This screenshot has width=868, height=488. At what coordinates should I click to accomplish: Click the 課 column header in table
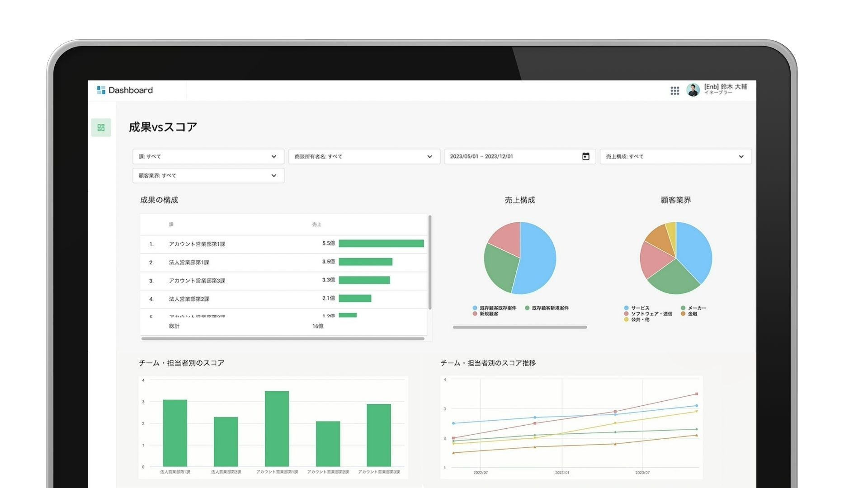pyautogui.click(x=171, y=225)
